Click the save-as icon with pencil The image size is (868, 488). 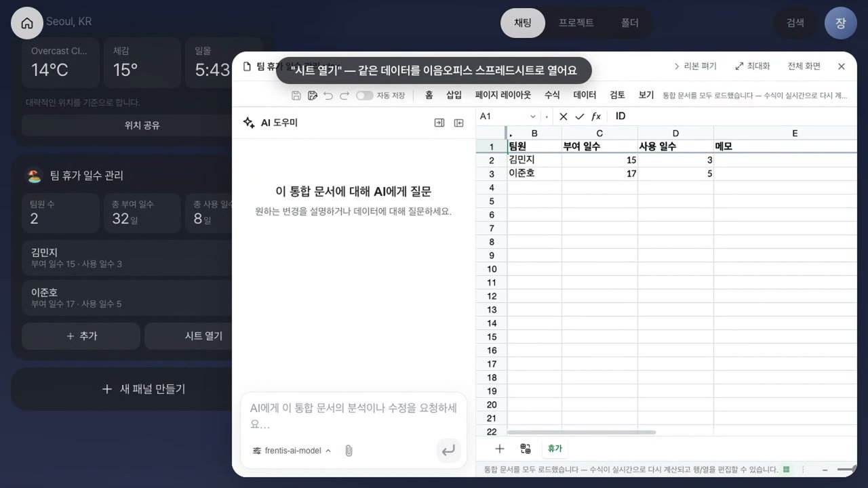pos(313,96)
